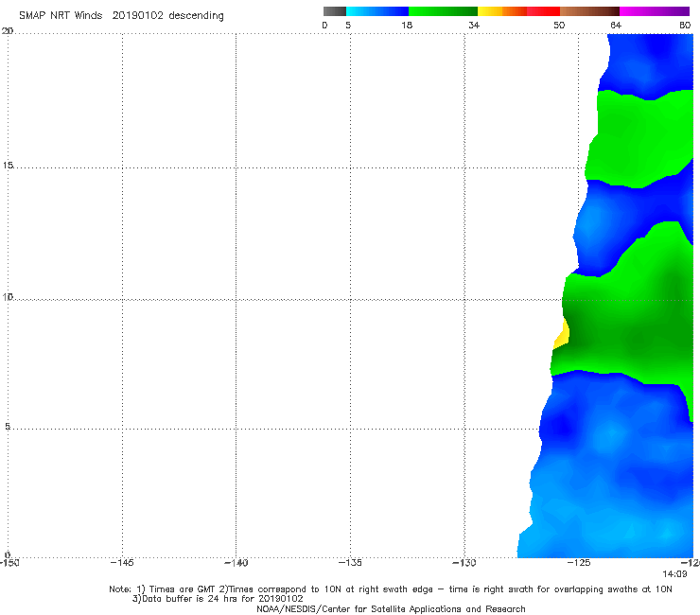Image resolution: width=700 pixels, height=615 pixels.
Task: Click the NOAA/NESDIS credit line
Action: [x=391, y=608]
